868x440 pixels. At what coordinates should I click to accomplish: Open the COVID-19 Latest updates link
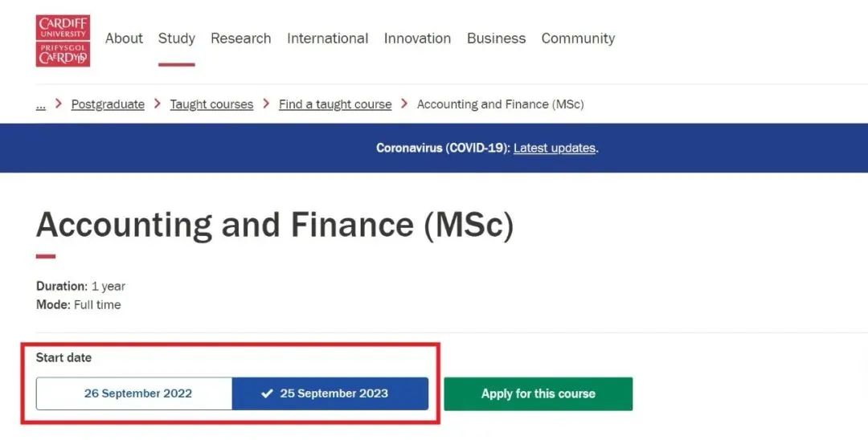[555, 148]
